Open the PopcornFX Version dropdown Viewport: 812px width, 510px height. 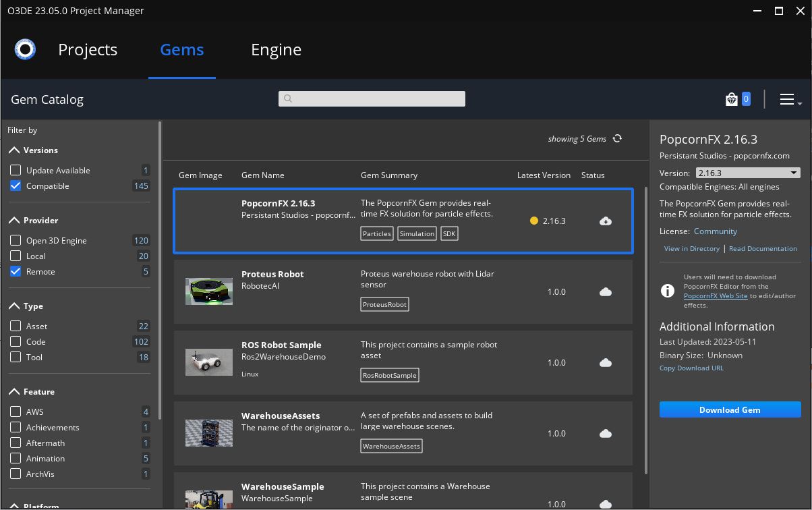click(795, 172)
